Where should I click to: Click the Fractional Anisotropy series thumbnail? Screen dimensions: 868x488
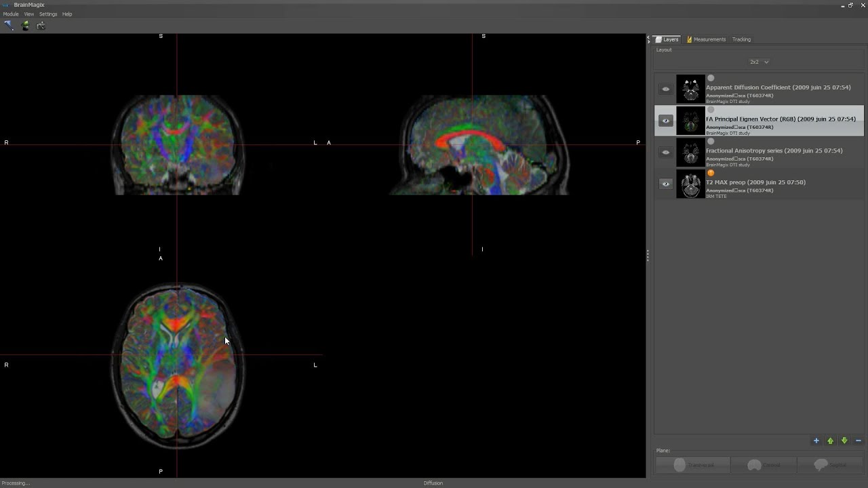point(690,152)
